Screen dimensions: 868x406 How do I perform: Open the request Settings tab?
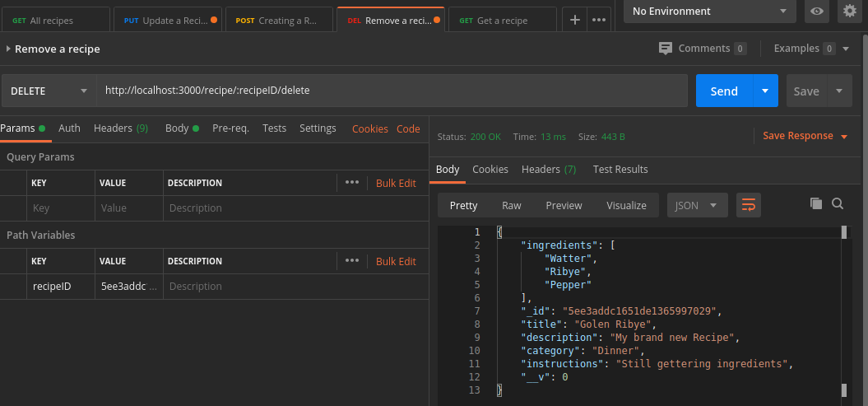pos(318,128)
